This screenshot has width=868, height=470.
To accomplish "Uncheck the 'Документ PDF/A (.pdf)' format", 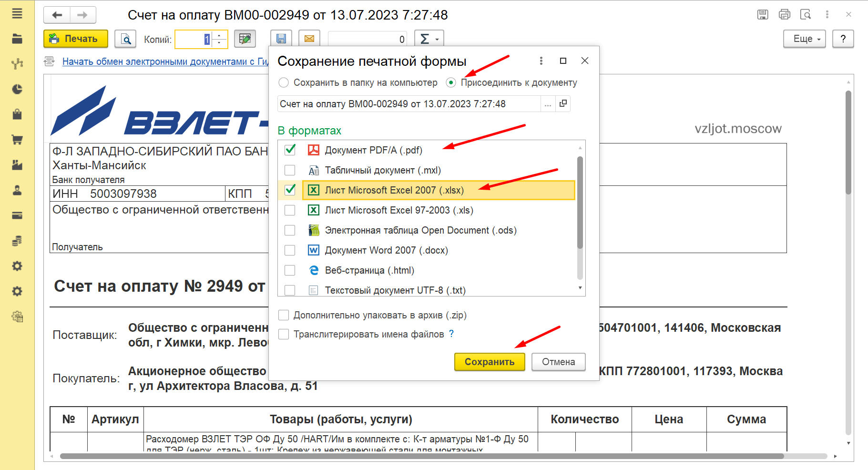I will (x=290, y=150).
